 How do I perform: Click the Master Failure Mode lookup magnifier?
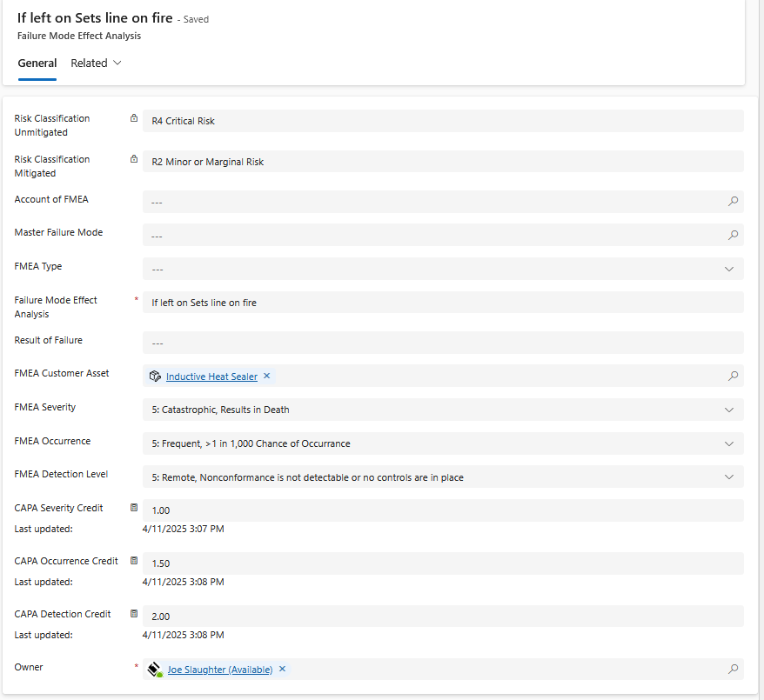[x=733, y=235]
